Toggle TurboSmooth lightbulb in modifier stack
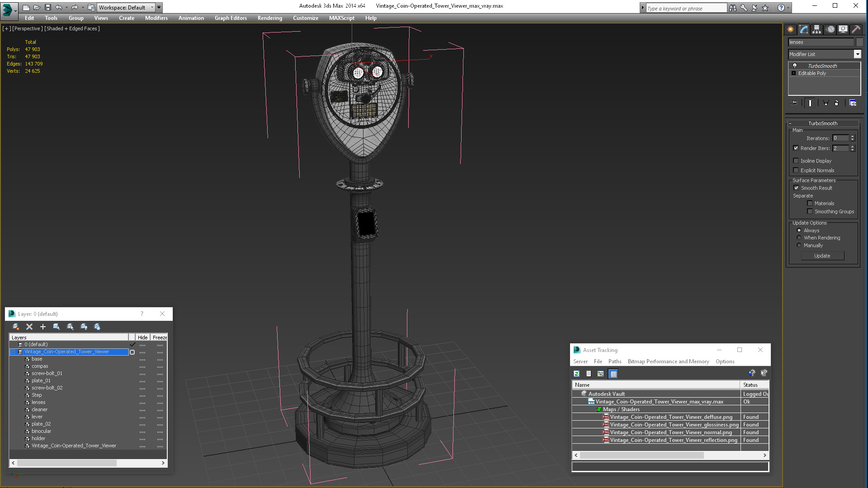868x488 pixels. 794,66
